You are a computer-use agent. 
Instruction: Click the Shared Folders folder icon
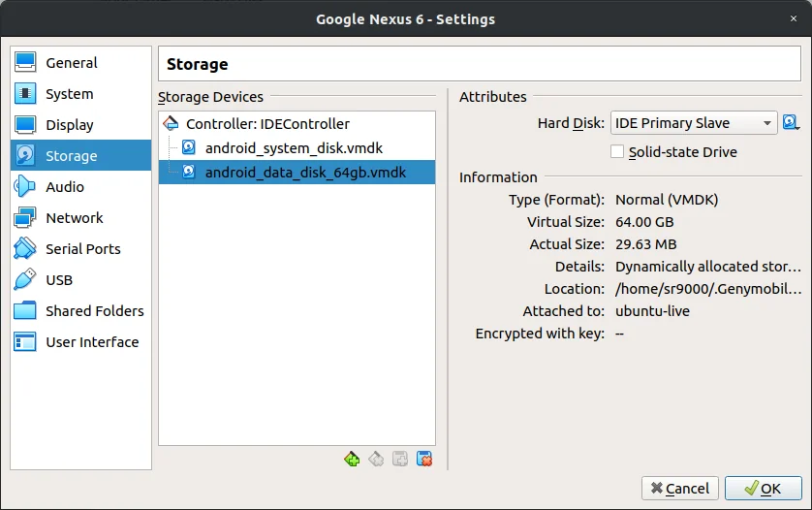(25, 310)
